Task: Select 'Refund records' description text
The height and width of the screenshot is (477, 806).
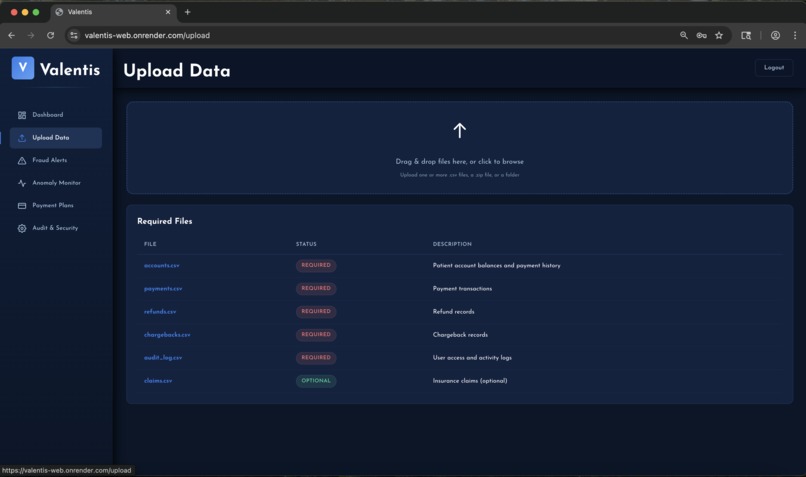Action: click(453, 311)
